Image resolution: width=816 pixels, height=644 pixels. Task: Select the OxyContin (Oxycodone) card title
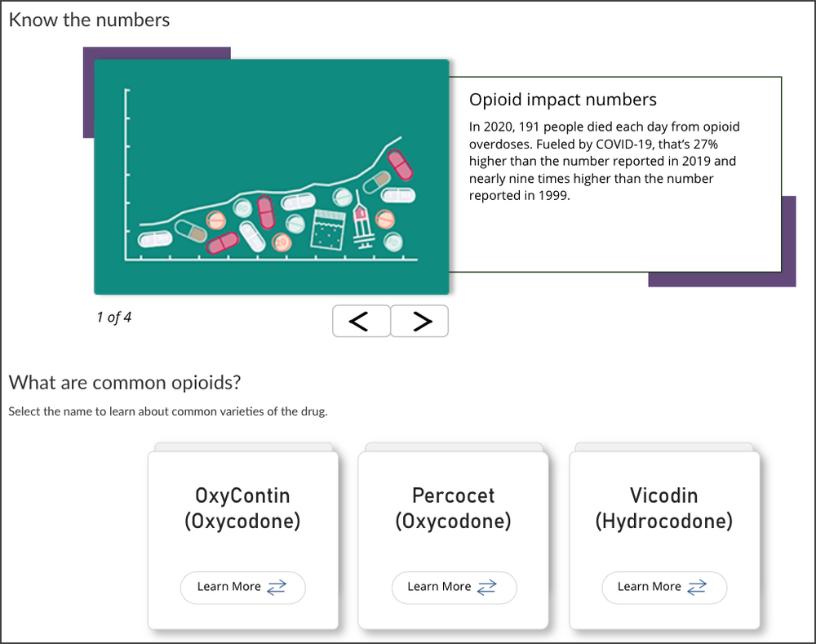(242, 509)
